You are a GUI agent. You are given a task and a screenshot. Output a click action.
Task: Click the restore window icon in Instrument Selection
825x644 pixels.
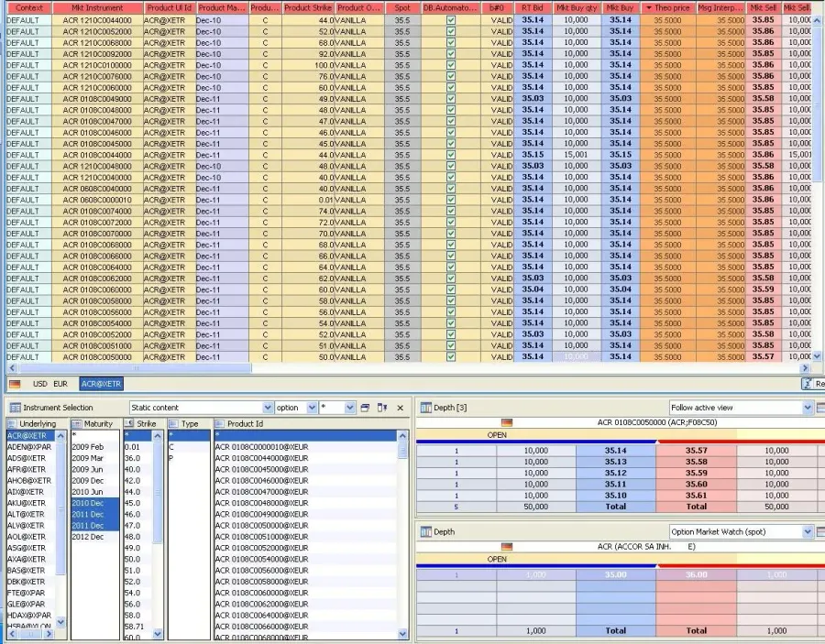click(365, 408)
